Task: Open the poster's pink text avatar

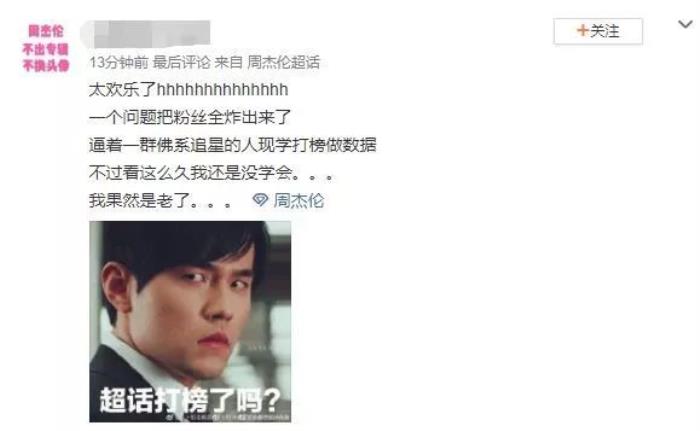Action: tap(46, 48)
